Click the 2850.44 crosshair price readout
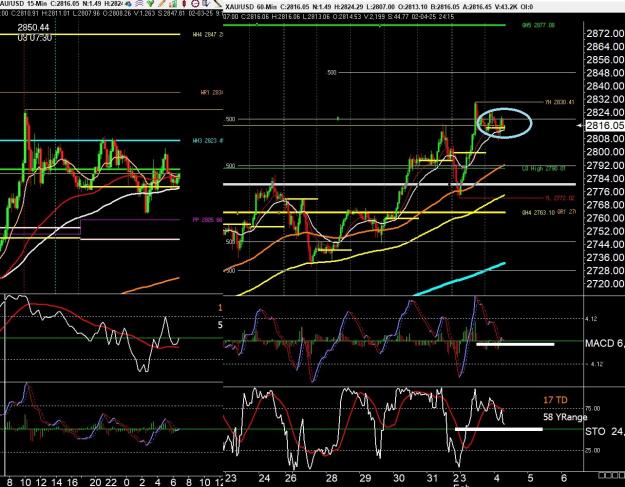Viewport: 625px width, 487px height. (x=33, y=28)
